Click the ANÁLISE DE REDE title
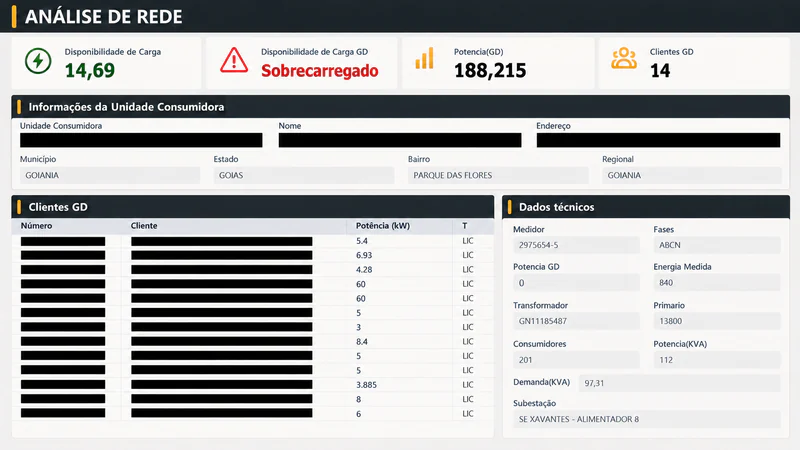Viewport: 800px width, 450px height. click(104, 17)
